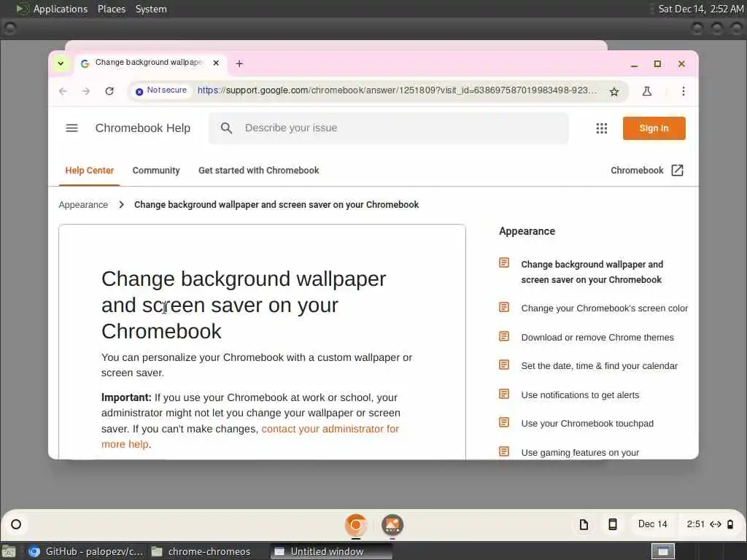This screenshot has height=560, width=747.
Task: Open the Places menu
Action: [x=112, y=9]
